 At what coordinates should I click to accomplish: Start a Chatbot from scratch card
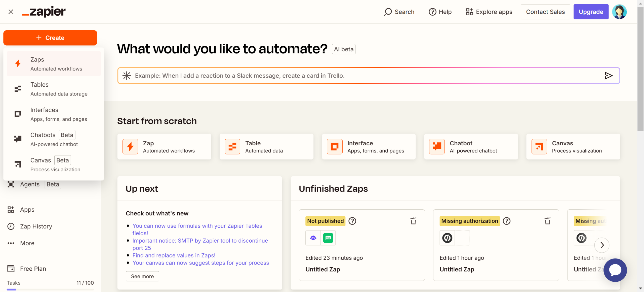(x=471, y=147)
